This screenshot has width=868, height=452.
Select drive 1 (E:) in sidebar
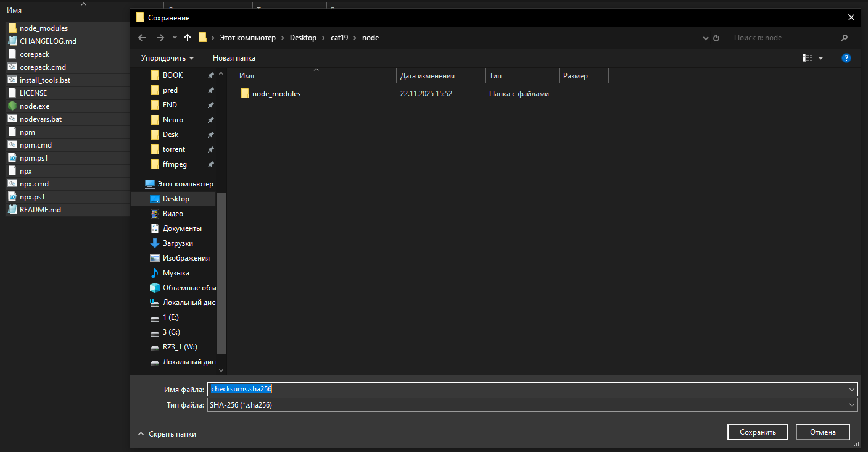(x=171, y=317)
